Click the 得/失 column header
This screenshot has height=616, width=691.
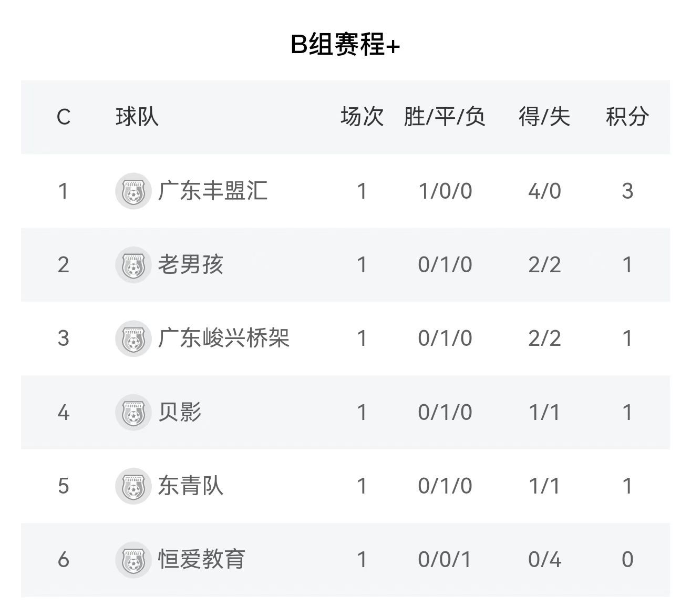coord(544,117)
